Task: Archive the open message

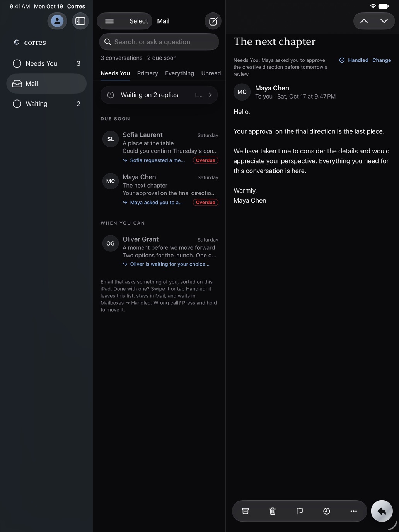Action: [x=246, y=511]
